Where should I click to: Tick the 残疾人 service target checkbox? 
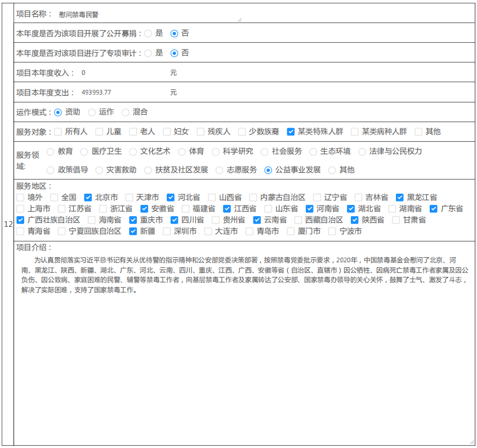click(200, 132)
